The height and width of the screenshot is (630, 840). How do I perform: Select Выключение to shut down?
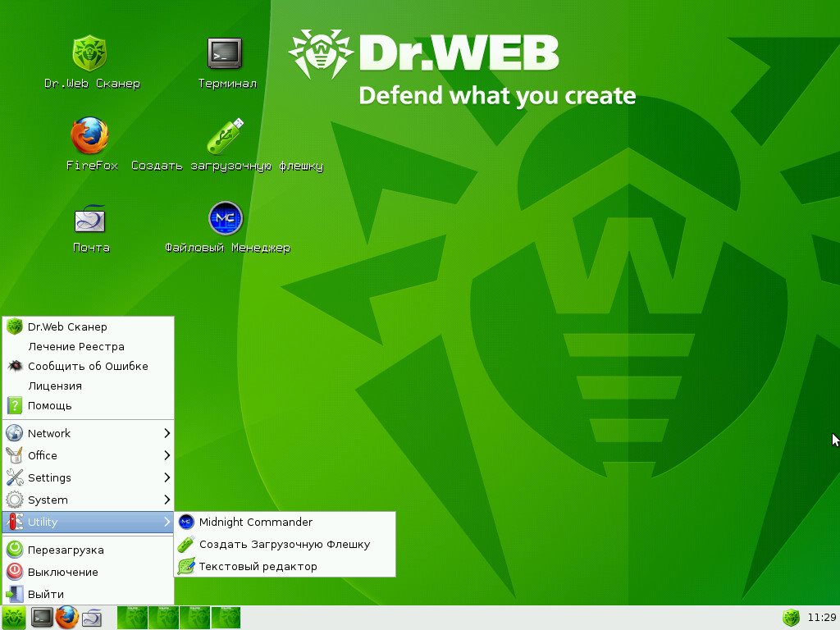click(x=89, y=572)
